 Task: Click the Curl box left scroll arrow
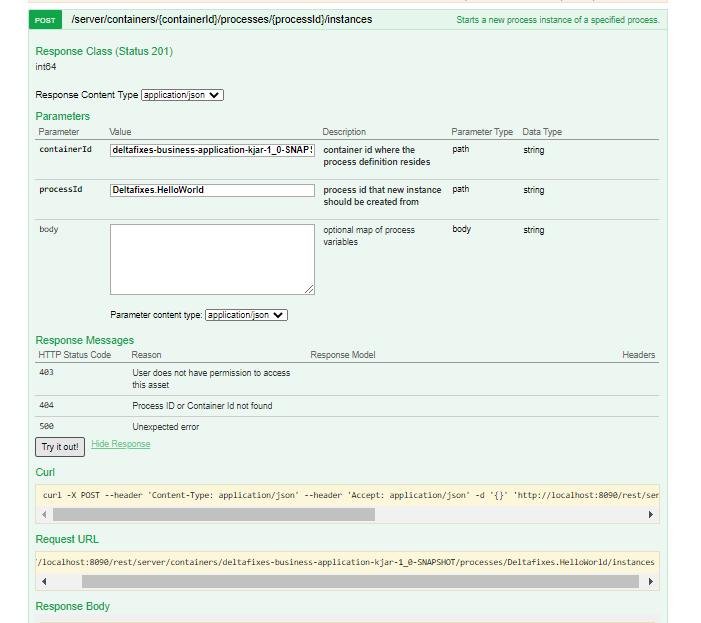tap(44, 515)
